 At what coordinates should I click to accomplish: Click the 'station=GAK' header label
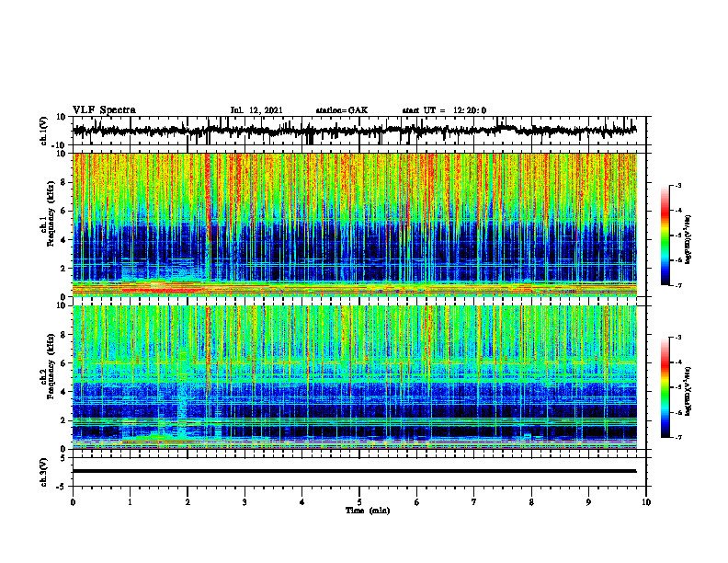(342, 110)
